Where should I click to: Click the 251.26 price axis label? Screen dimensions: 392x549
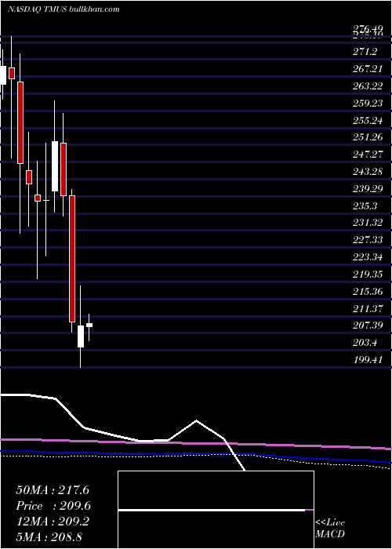368,137
